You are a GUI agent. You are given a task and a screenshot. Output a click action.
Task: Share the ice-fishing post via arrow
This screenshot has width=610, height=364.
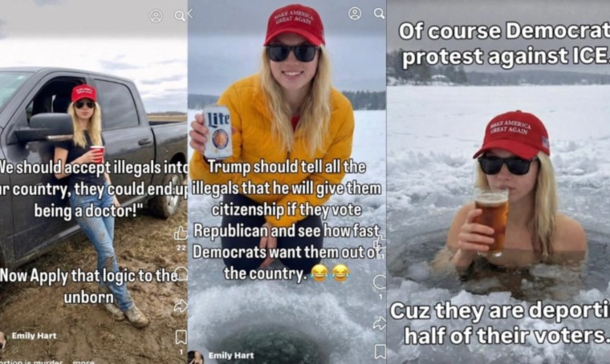(x=380, y=323)
